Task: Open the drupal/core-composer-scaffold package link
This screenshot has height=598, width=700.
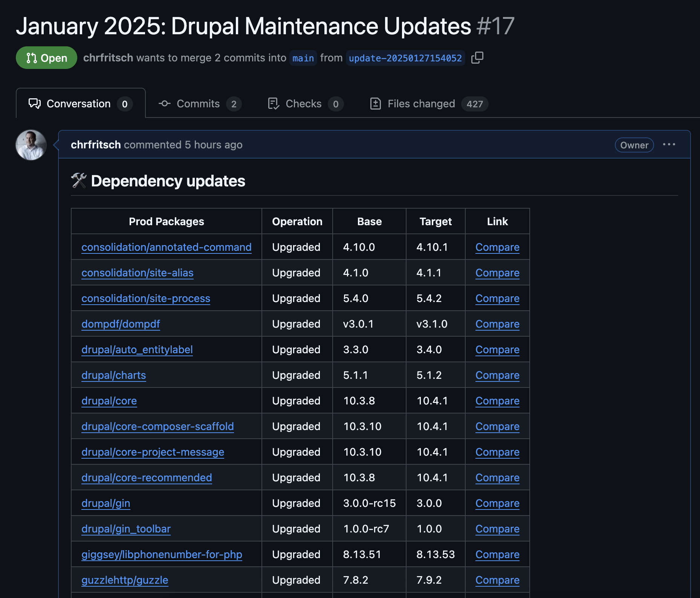Action: tap(157, 426)
